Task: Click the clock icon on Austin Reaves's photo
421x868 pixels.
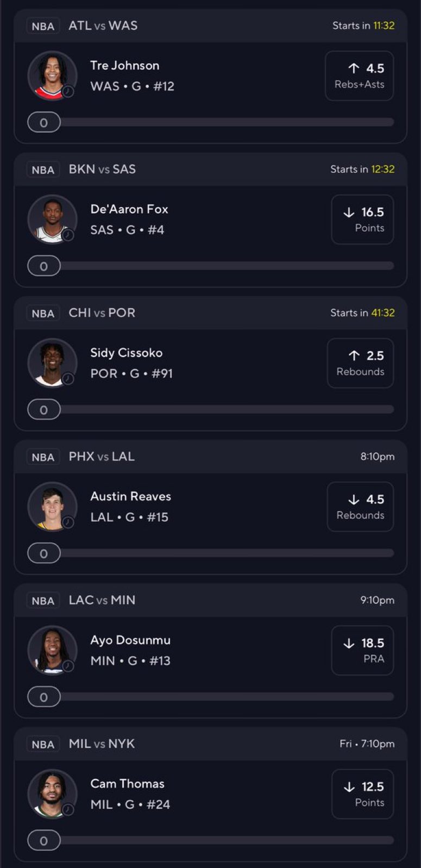Action: (x=68, y=522)
